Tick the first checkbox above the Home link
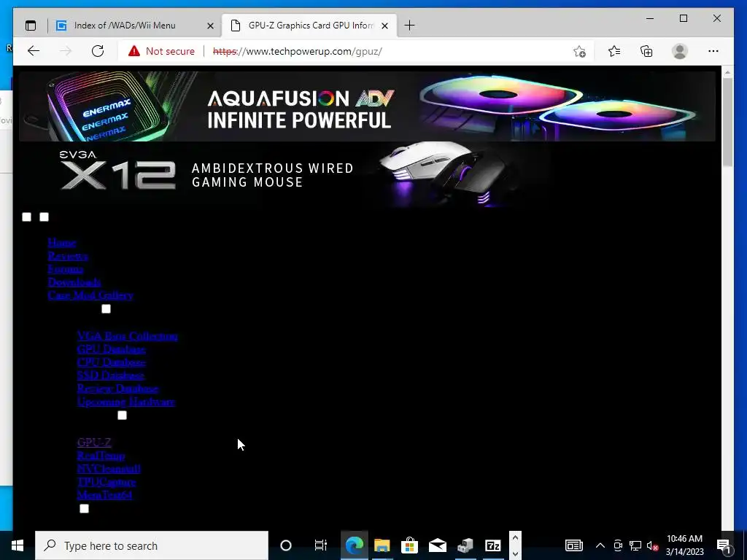Viewport: 747px width, 560px height. pos(27,217)
